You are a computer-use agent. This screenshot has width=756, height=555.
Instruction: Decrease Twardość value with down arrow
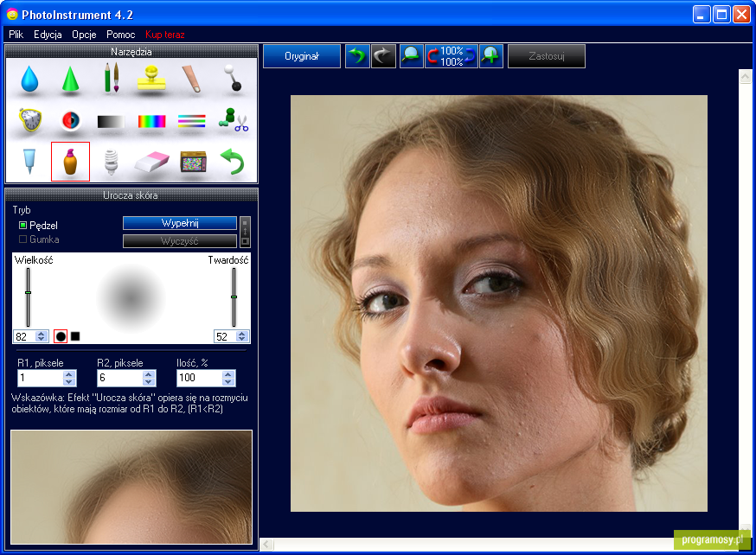click(x=242, y=339)
